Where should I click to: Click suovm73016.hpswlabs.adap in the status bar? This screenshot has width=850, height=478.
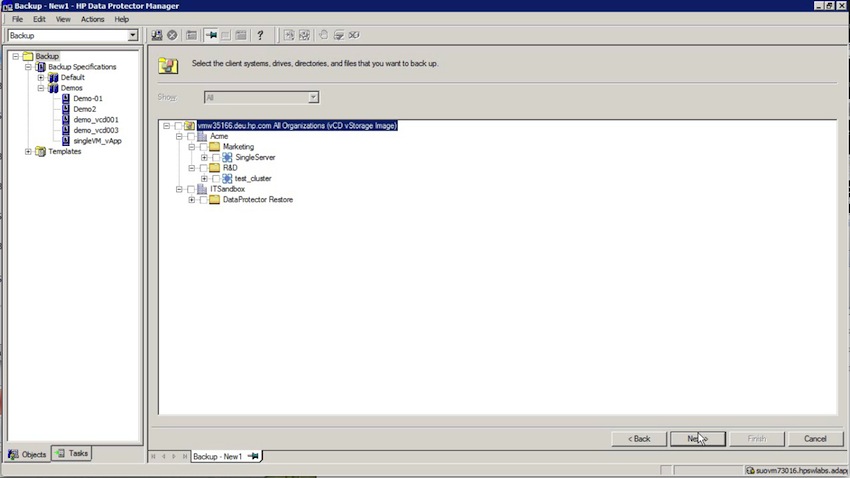click(x=801, y=470)
